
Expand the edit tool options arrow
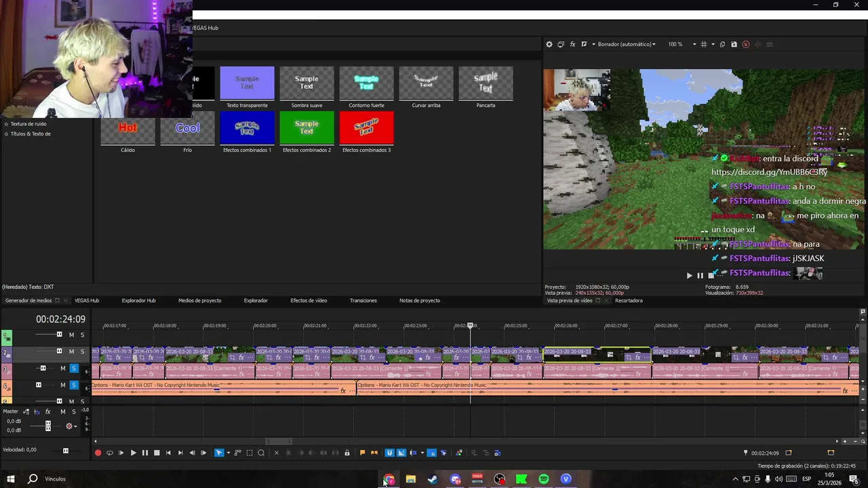tap(228, 453)
